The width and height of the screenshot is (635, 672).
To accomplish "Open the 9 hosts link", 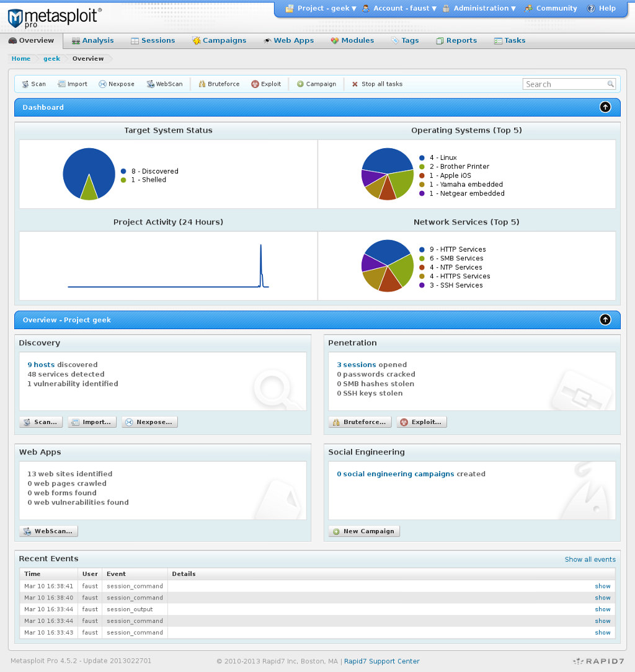I will pyautogui.click(x=41, y=365).
